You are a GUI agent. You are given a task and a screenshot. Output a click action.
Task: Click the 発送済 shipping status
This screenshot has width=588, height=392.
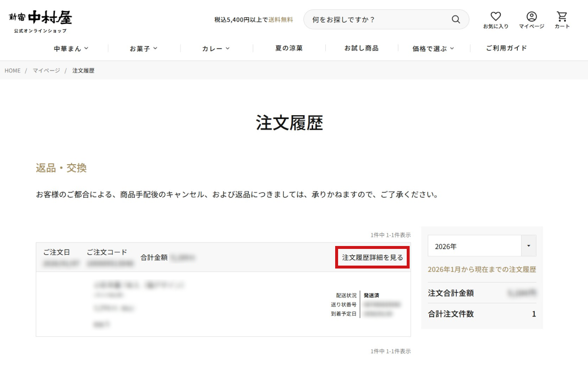coord(371,295)
